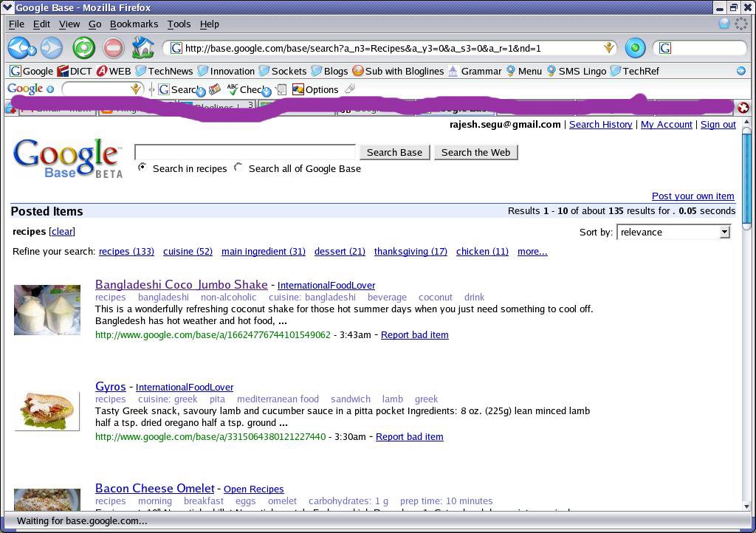This screenshot has width=756, height=533.
Task: Open the Blogs bookmark folder
Action: click(330, 71)
